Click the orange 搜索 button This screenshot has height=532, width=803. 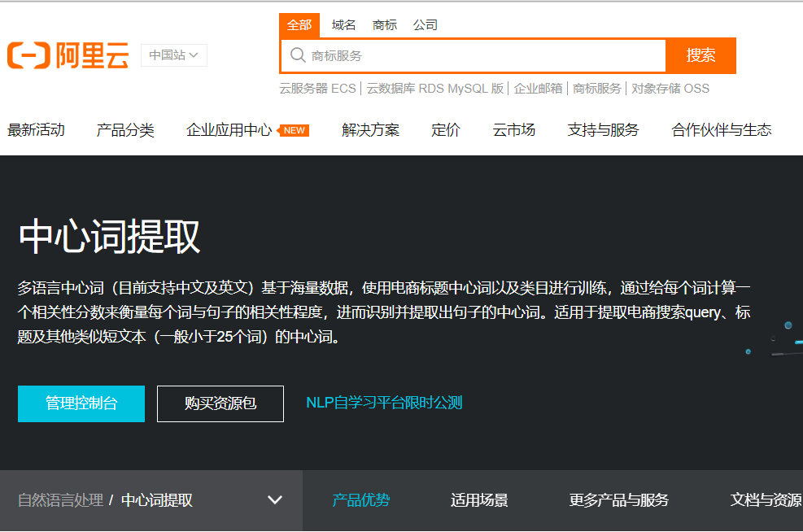pyautogui.click(x=700, y=55)
